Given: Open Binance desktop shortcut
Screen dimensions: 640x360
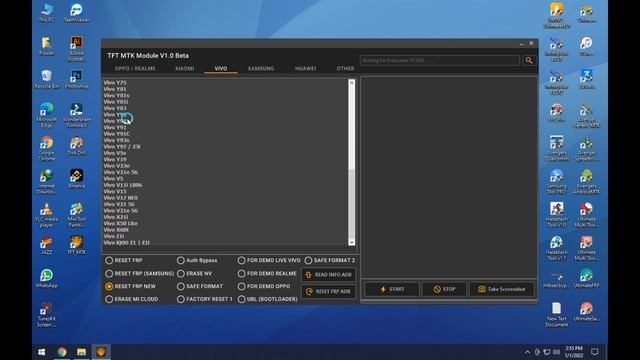Looking at the screenshot, I should (76, 179).
